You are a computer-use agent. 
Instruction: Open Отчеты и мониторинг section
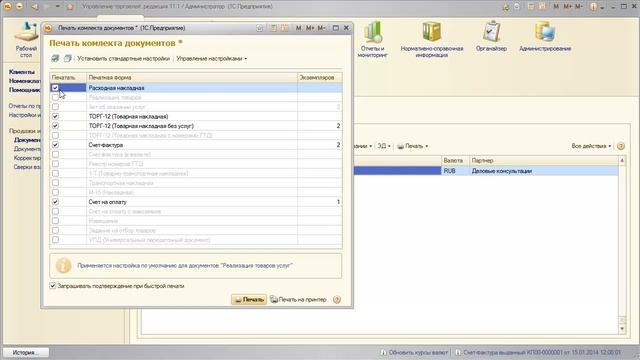(372, 39)
